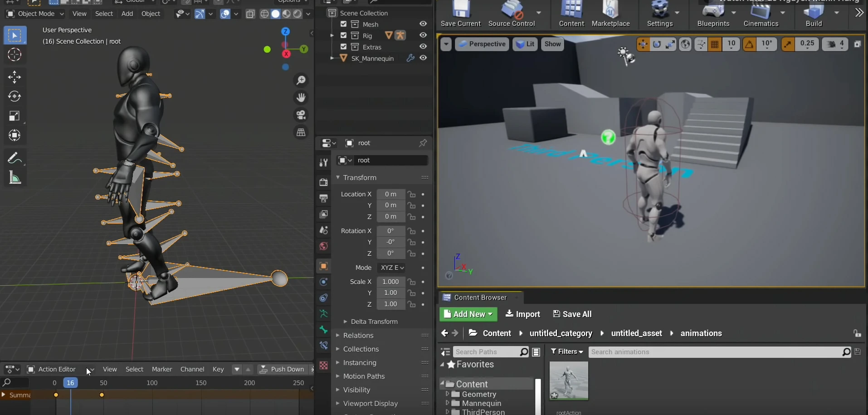This screenshot has height=415, width=868.
Task: Click Import in Content Browser
Action: point(523,314)
